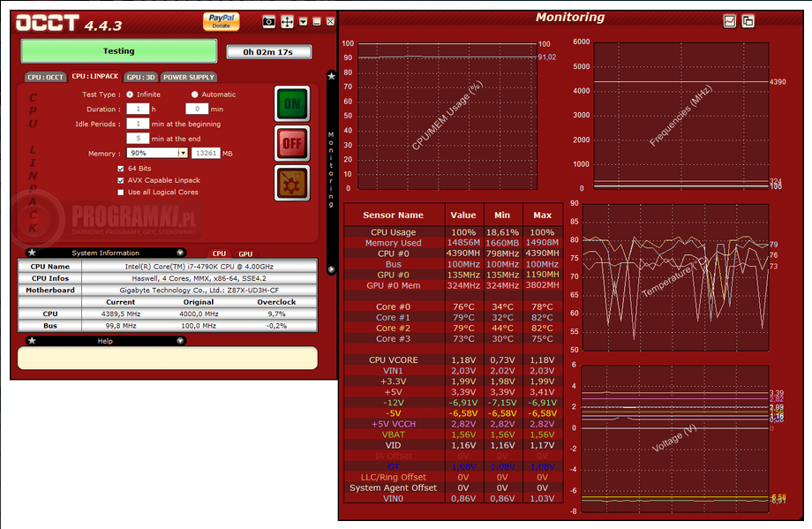Screen dimensions: 812x529
Task: Select the System Agent Offset row
Action: pos(453,487)
